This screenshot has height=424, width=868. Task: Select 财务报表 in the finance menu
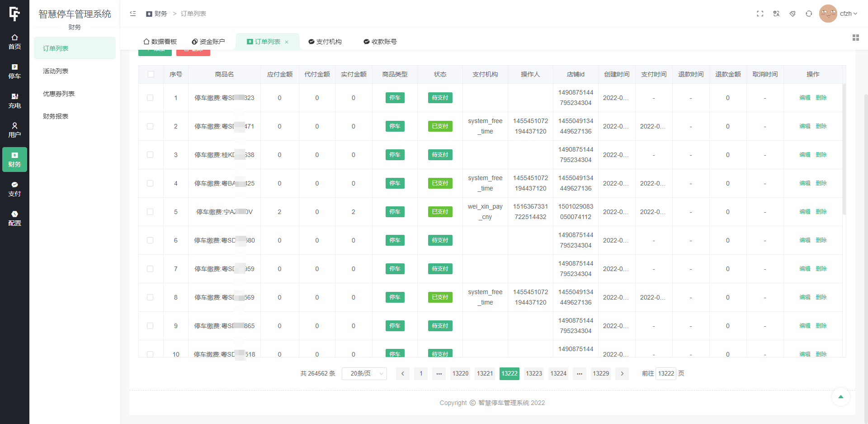pyautogui.click(x=75, y=116)
